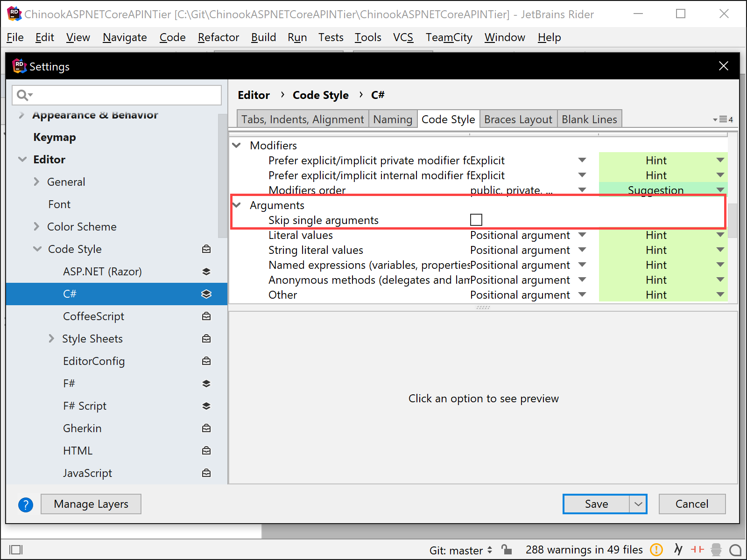Click the layers icon beside ASP.NET (Razor)

[206, 272]
